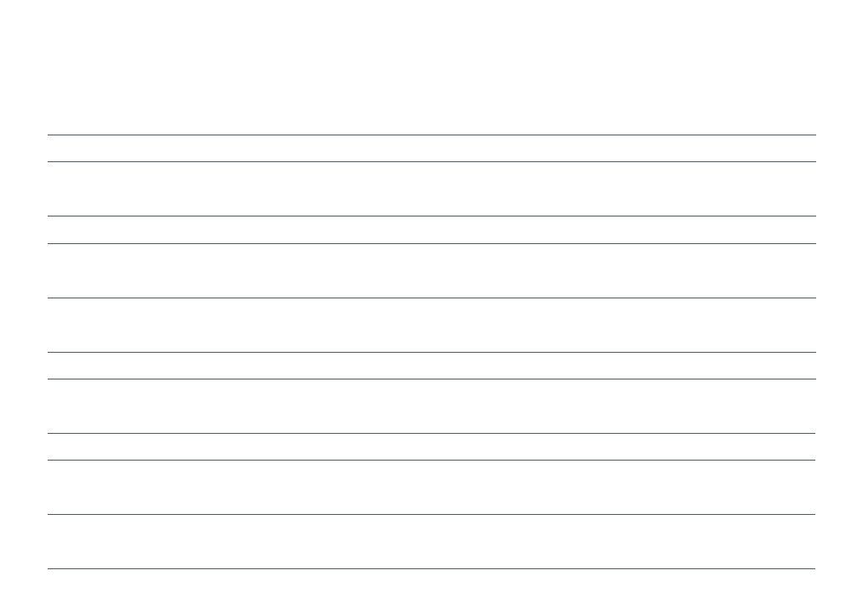Screen dimensions: 863x616
Task: Click the bottommost horizontal divider line
Action: tap(431, 568)
